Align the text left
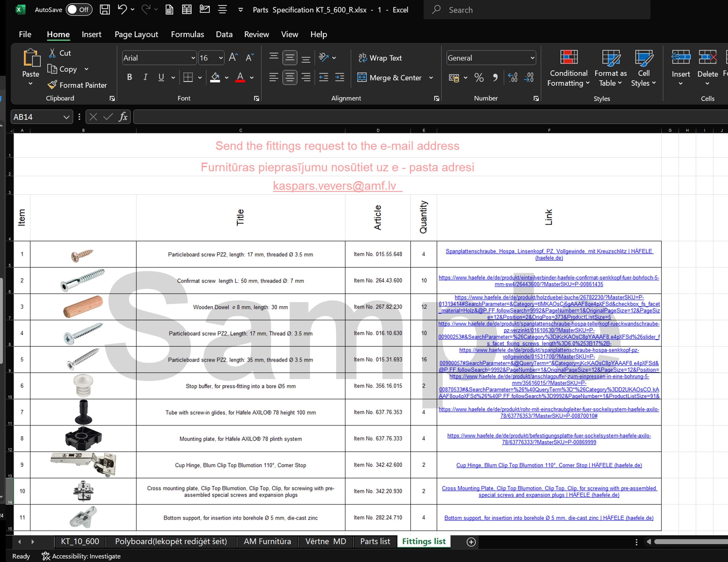This screenshot has width=728, height=562. click(274, 77)
